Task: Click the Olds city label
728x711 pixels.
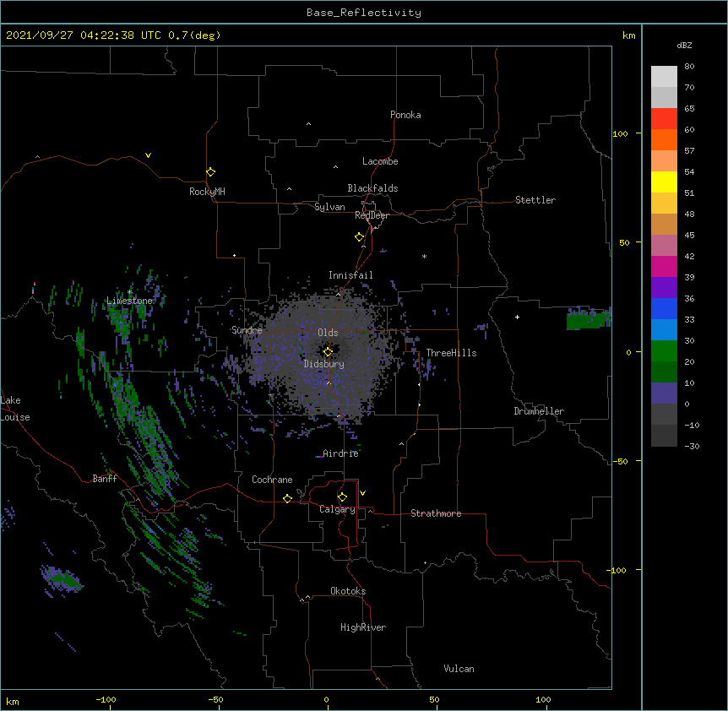Action: point(328,333)
